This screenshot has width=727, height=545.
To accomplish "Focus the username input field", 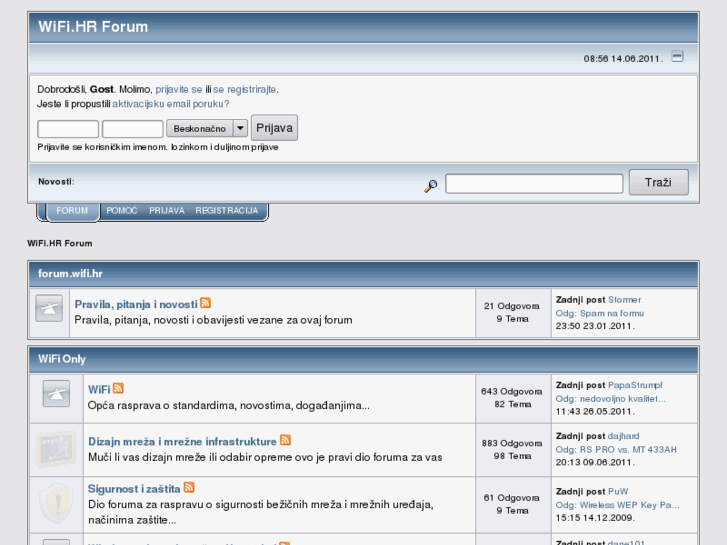I will tap(68, 128).
